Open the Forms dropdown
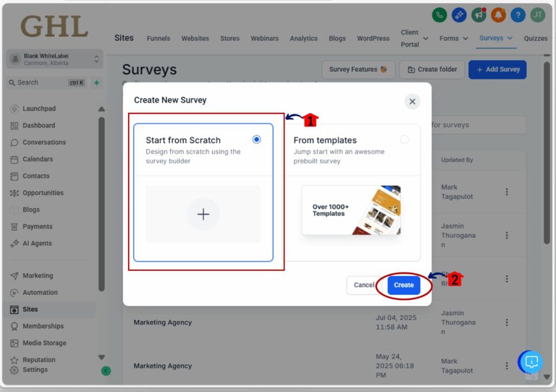This screenshot has height=392, width=556. click(x=453, y=39)
